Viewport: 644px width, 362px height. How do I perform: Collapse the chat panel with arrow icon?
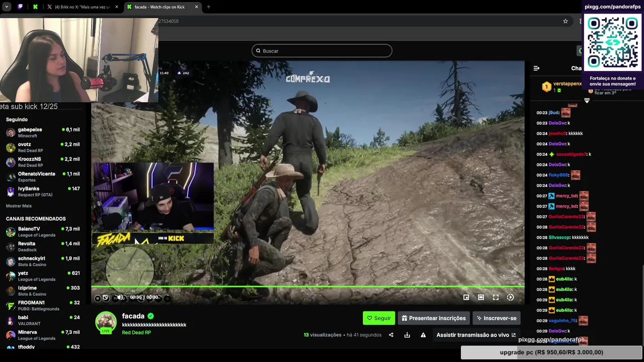point(536,68)
